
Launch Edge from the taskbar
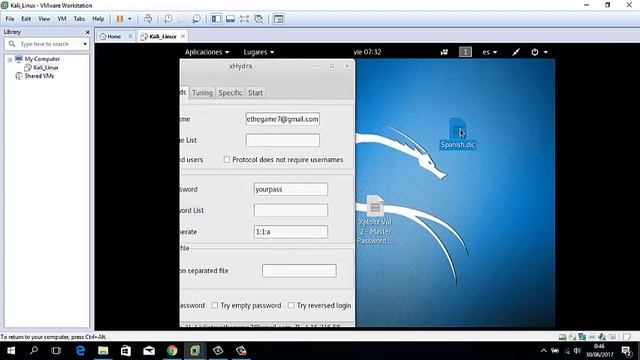click(x=80, y=351)
